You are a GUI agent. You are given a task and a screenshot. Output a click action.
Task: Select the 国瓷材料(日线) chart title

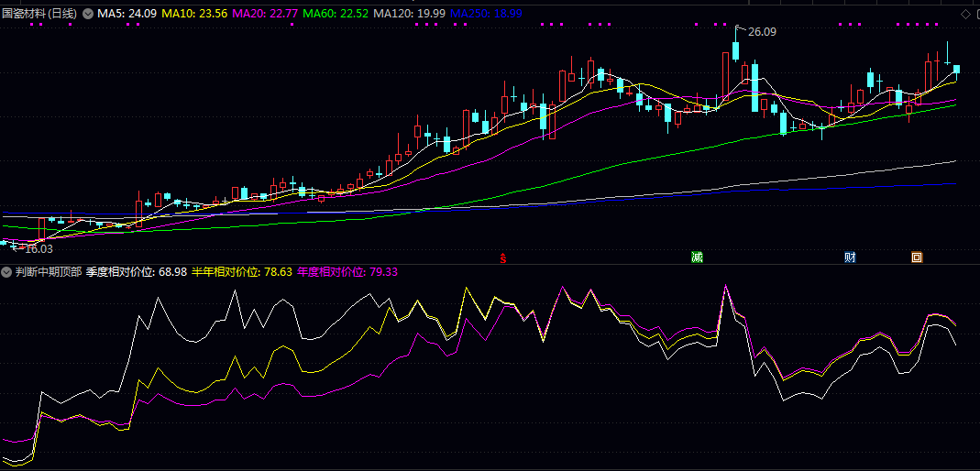point(40,13)
